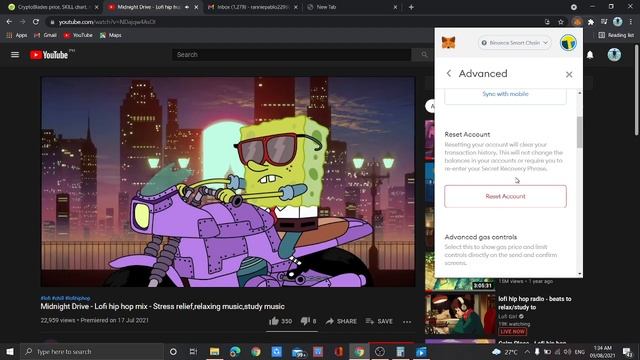Open the Gmail bookmark

tap(45, 36)
